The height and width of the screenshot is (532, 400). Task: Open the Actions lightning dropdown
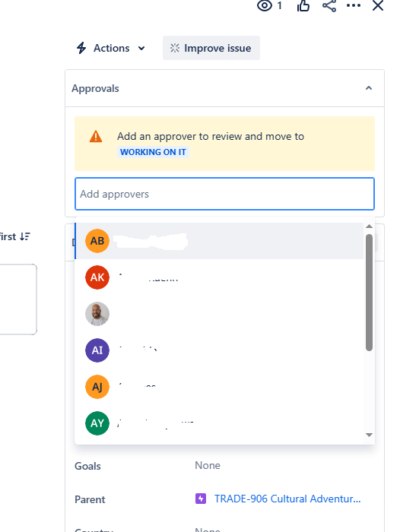click(x=111, y=48)
